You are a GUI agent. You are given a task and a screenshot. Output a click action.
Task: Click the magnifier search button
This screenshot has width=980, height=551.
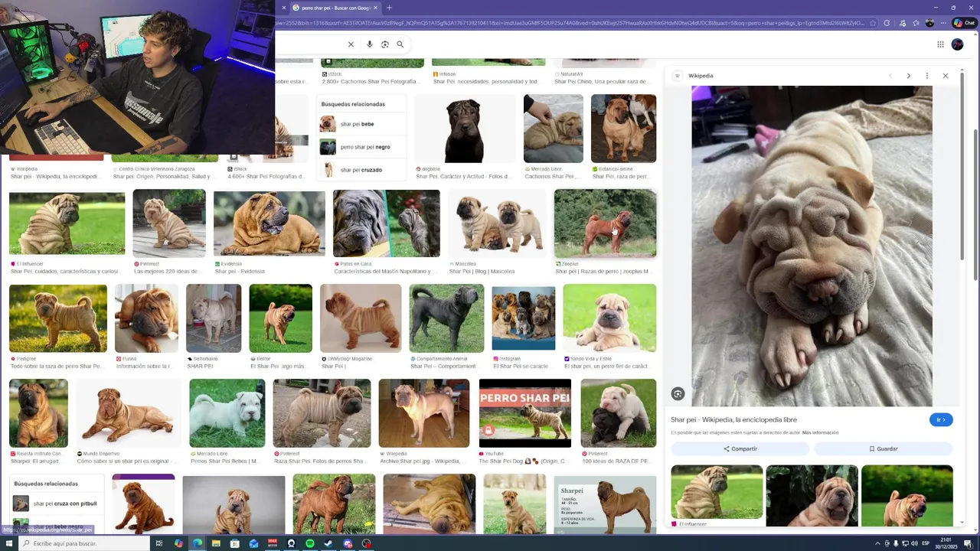400,44
